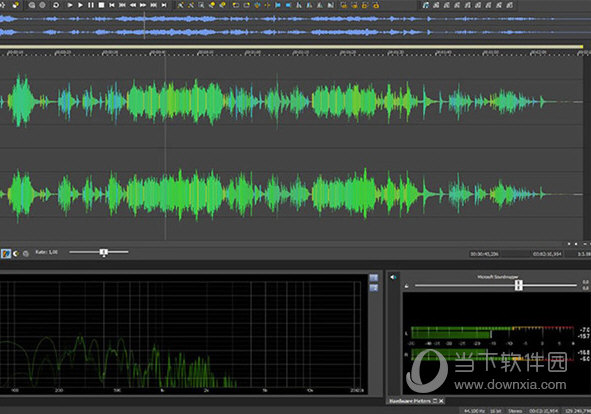Viewport: 591px width, 414px height.
Task: Click the Microsoft Soundmapper fader thumb
Action: (519, 285)
